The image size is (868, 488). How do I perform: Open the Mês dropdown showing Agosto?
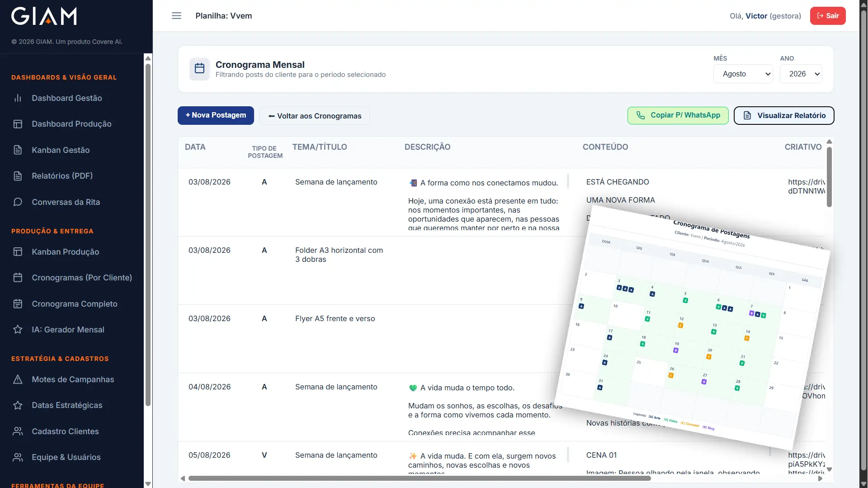[x=743, y=74]
